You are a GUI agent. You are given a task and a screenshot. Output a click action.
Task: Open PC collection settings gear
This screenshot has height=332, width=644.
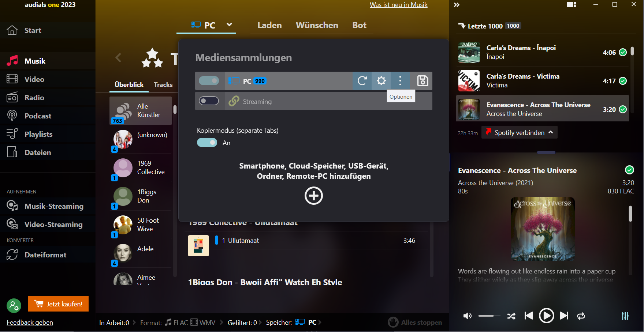tap(381, 81)
